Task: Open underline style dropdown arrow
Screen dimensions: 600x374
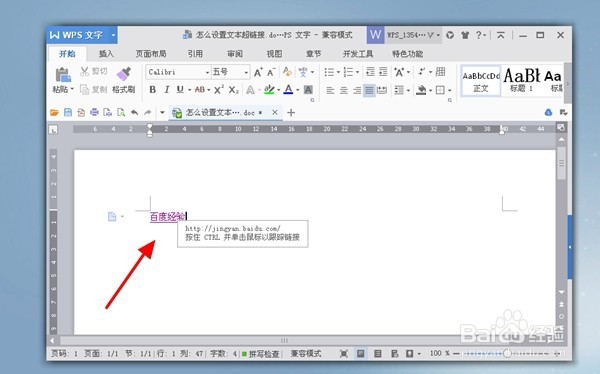Action: [x=189, y=90]
